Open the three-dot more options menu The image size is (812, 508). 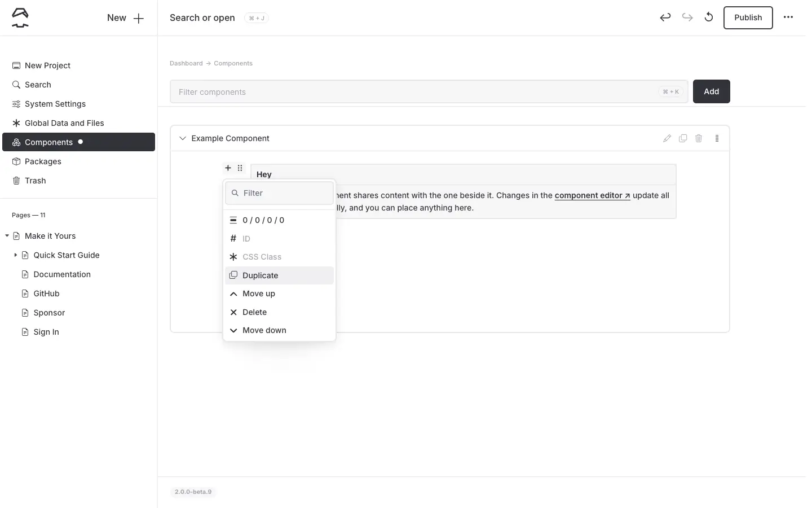click(x=788, y=17)
